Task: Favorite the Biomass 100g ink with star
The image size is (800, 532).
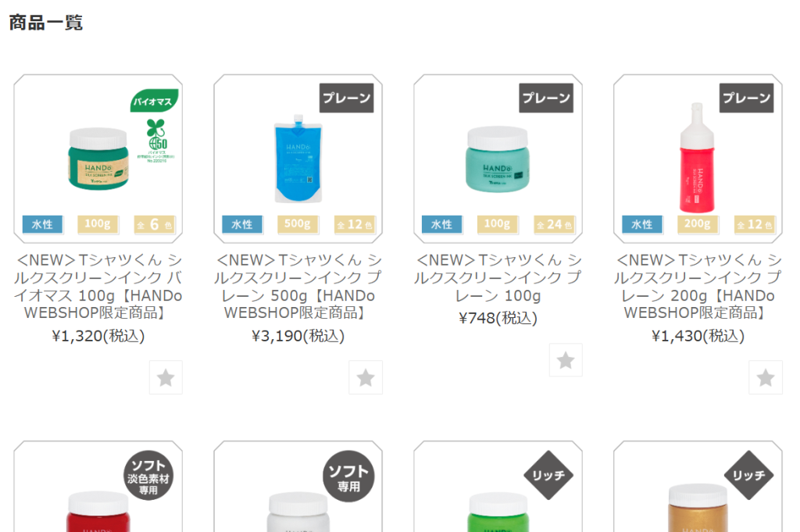Action: click(x=166, y=377)
